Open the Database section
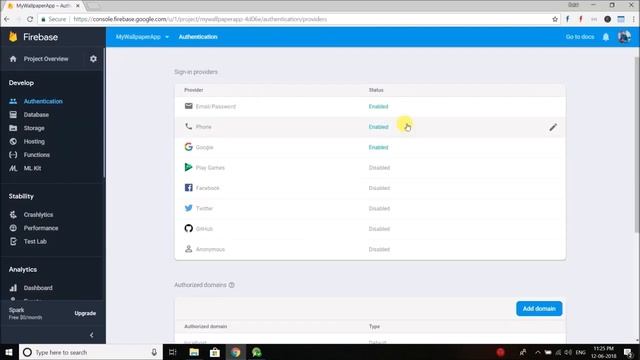This screenshot has height=360, width=640. 36,115
